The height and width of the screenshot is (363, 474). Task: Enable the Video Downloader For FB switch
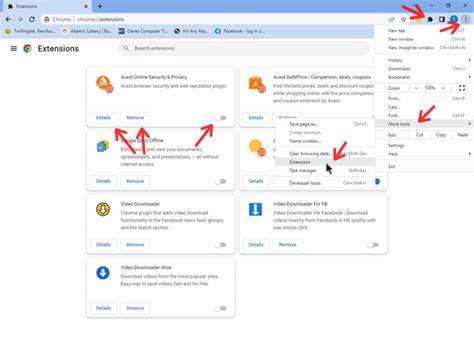(x=373, y=245)
